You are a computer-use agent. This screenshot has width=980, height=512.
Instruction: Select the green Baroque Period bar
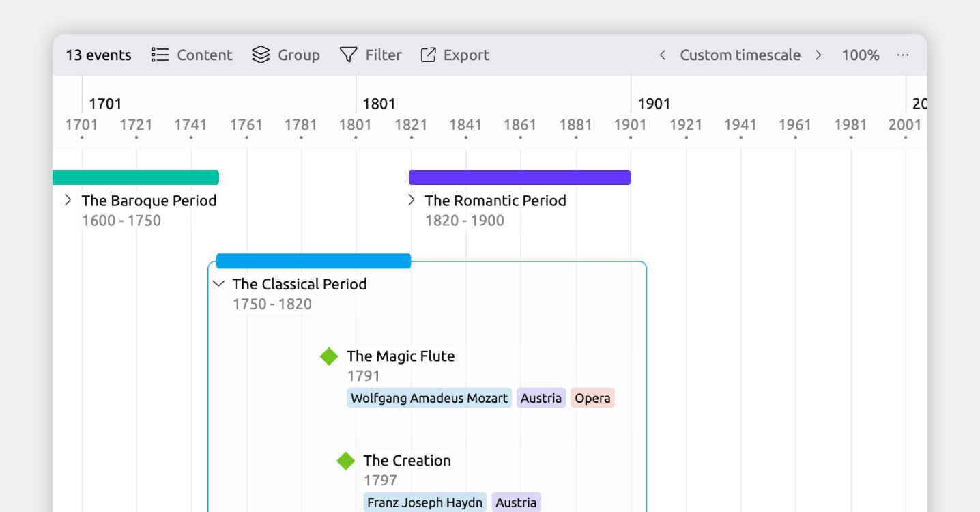pos(136,177)
